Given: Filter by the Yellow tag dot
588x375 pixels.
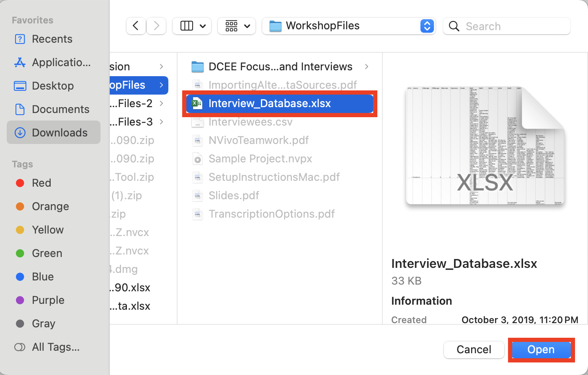Looking at the screenshot, I should (20, 230).
